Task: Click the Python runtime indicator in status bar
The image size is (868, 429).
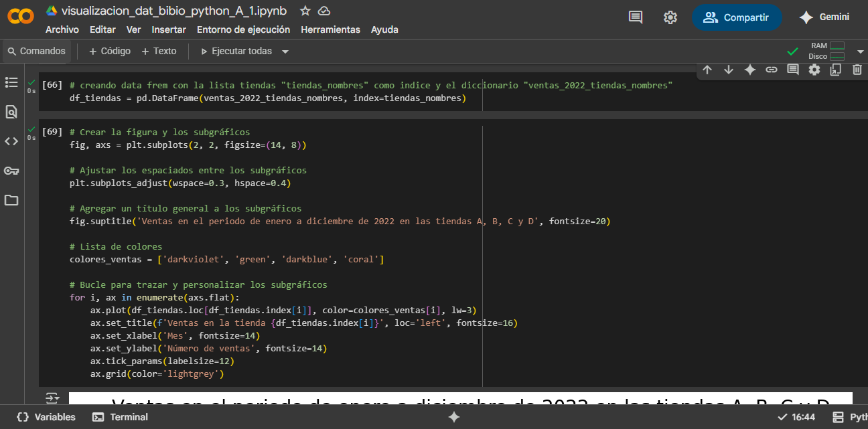Action: pos(849,417)
